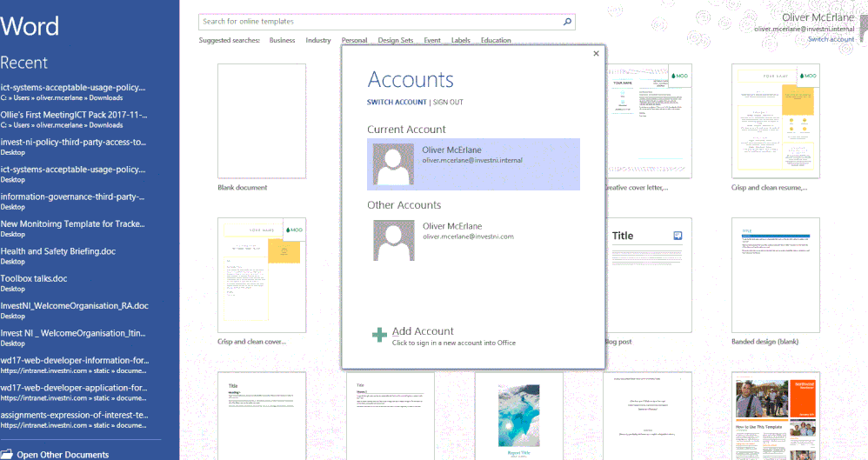The height and width of the screenshot is (460, 868).
Task: Open Other Documents link
Action: point(63,455)
